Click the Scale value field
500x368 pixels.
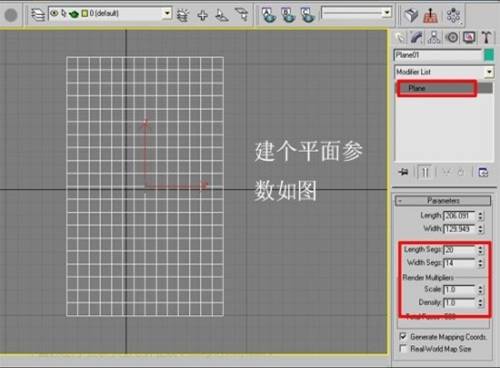(460, 289)
